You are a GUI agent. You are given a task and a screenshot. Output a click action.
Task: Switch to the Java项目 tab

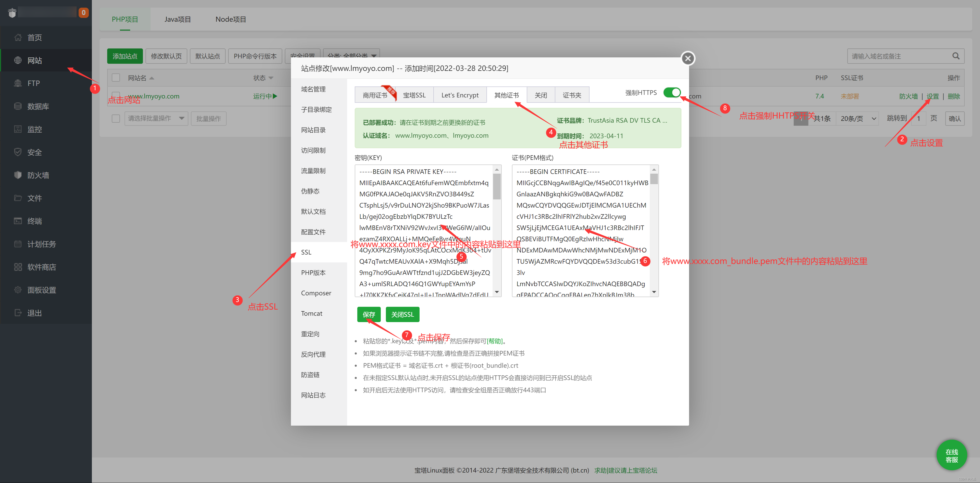point(178,19)
